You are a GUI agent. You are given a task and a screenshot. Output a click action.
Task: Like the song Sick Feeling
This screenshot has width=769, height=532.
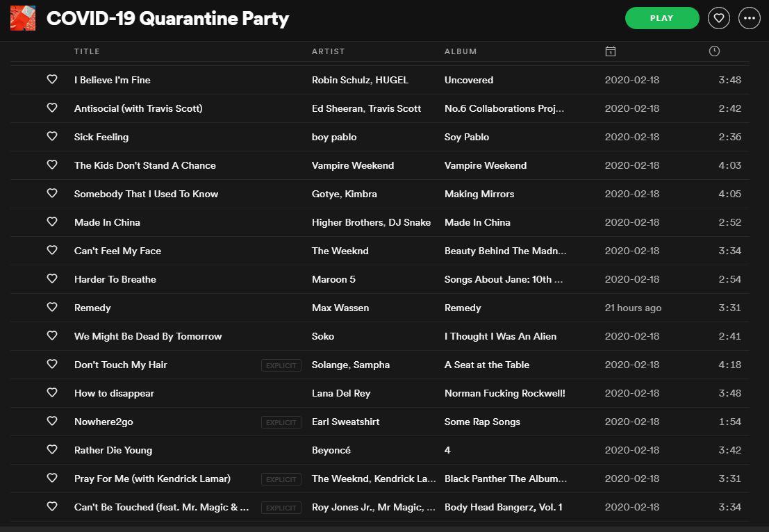point(52,136)
